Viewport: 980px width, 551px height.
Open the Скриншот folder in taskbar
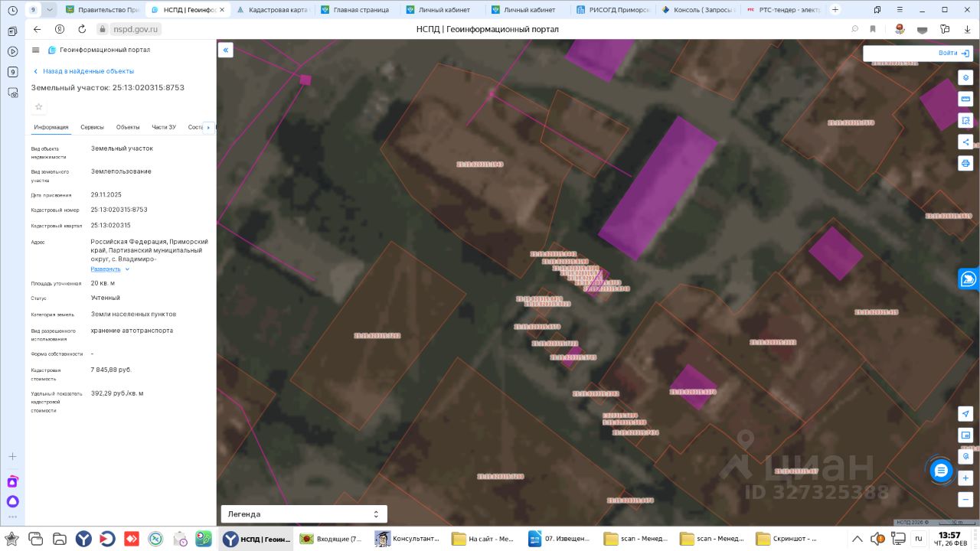(x=788, y=539)
